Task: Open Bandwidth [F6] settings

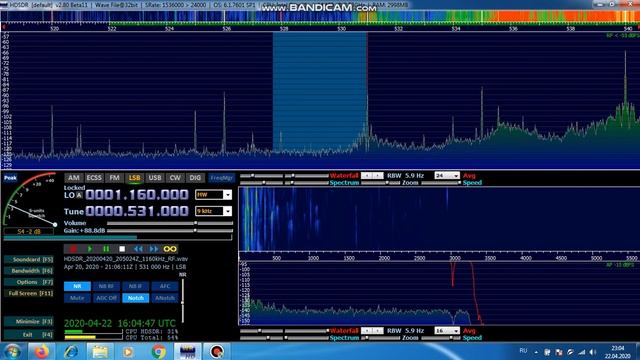Action: pos(29,271)
